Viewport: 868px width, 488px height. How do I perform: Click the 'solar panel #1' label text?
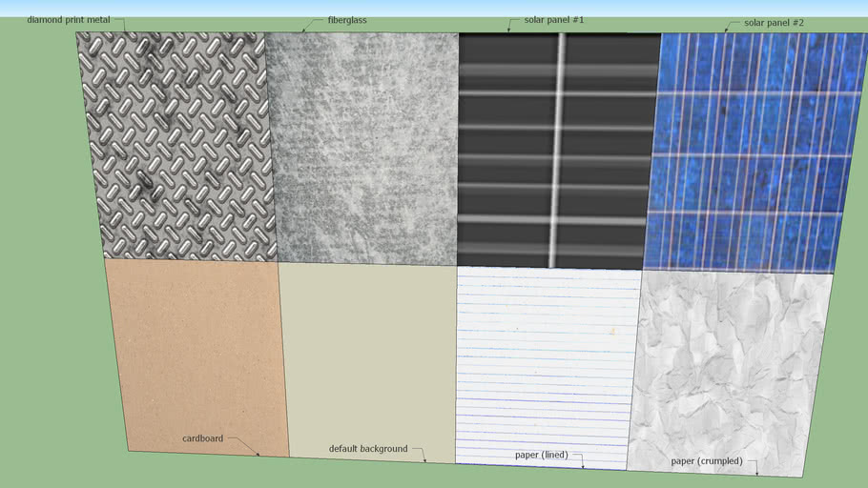click(x=554, y=20)
